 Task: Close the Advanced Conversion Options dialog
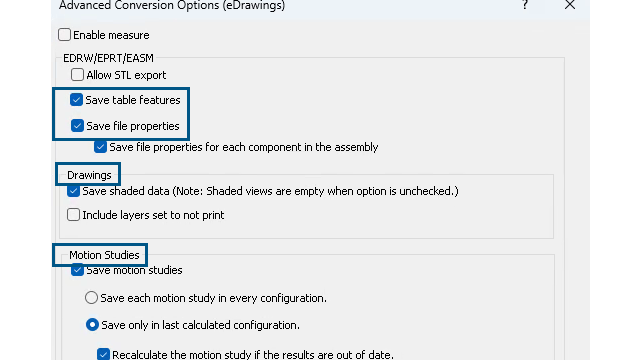pyautogui.click(x=570, y=5)
